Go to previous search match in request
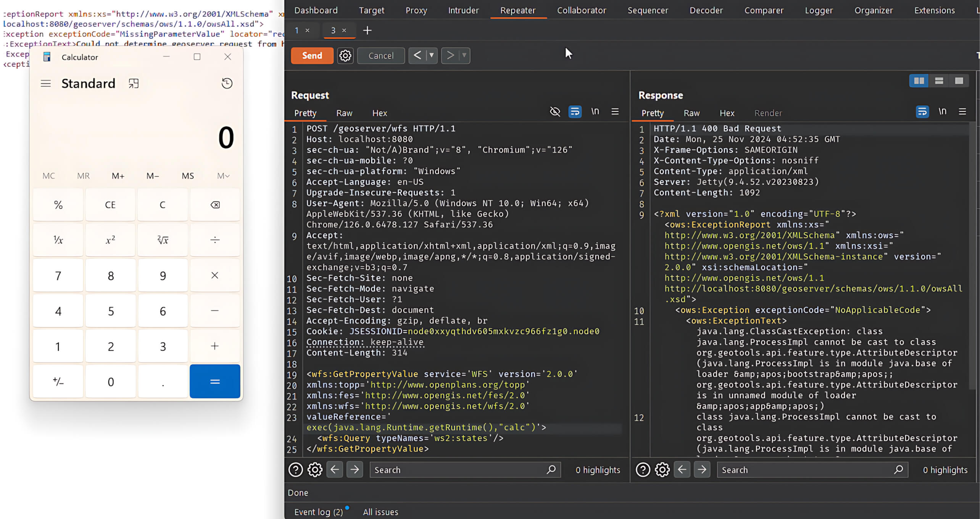The height and width of the screenshot is (519, 980). point(335,469)
